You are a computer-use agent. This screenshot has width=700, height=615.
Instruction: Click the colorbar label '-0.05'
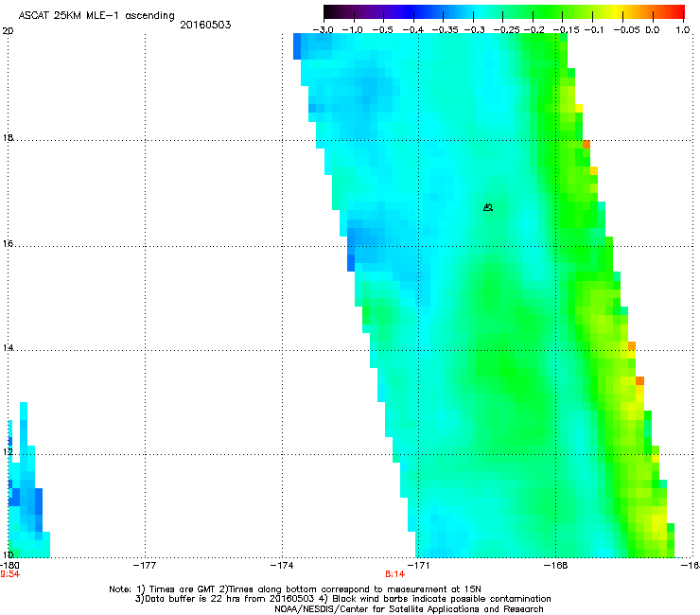(x=626, y=30)
